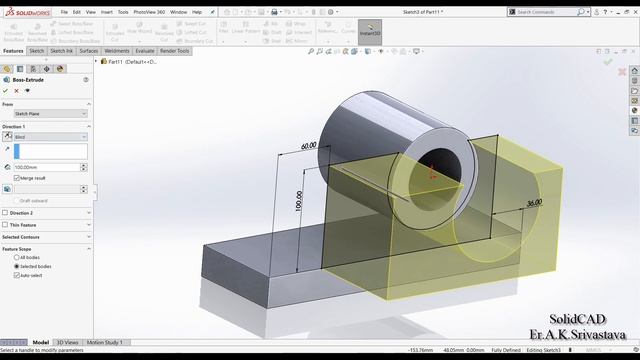Click Zoom to Area icon
Screen dimensions: 640x360
pyautogui.click(x=320, y=51)
